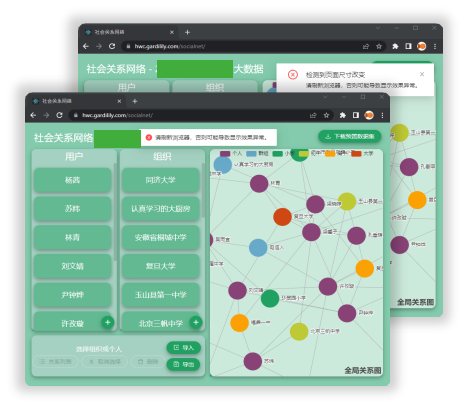Image resolution: width=467 pixels, height=409 pixels.
Task: Click the 许孜璇 purple node in graph
Action: [328, 286]
